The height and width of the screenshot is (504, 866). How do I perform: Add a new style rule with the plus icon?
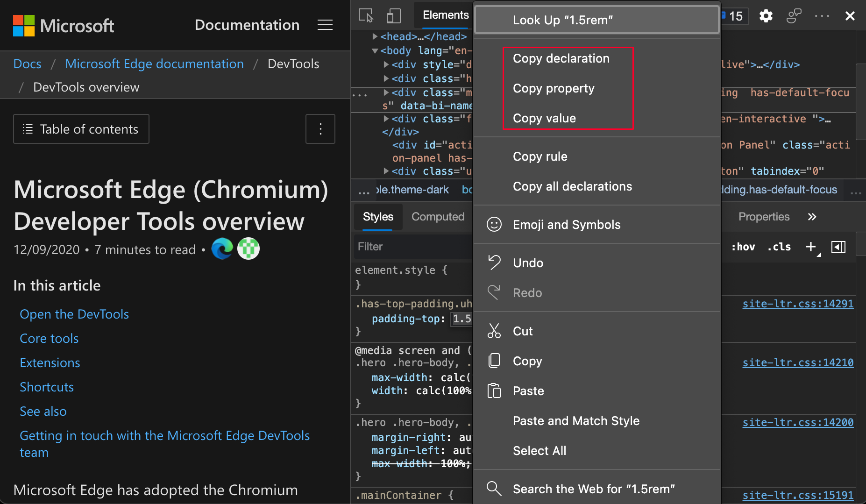click(x=810, y=246)
